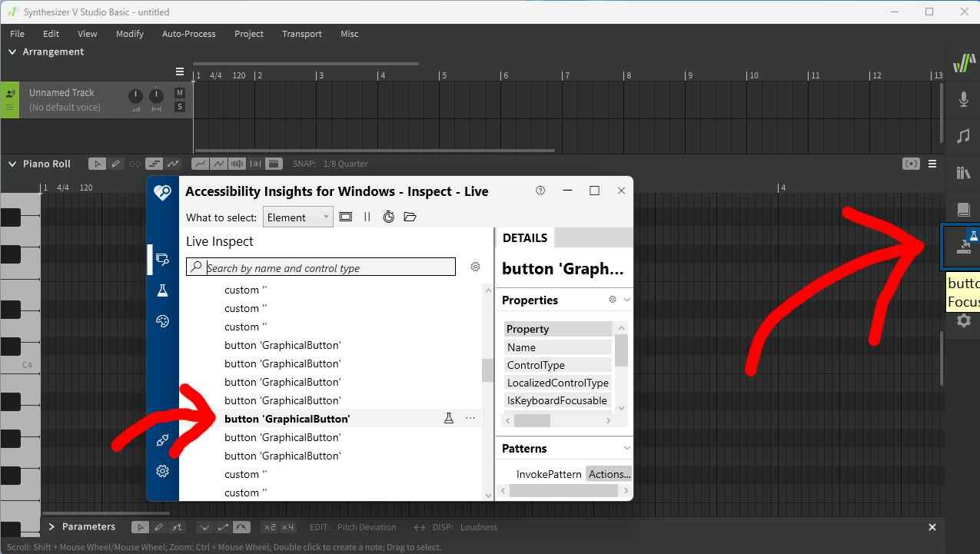Open the Voice panel microphone icon in sidebar
The width and height of the screenshot is (980, 554).
coord(963,100)
